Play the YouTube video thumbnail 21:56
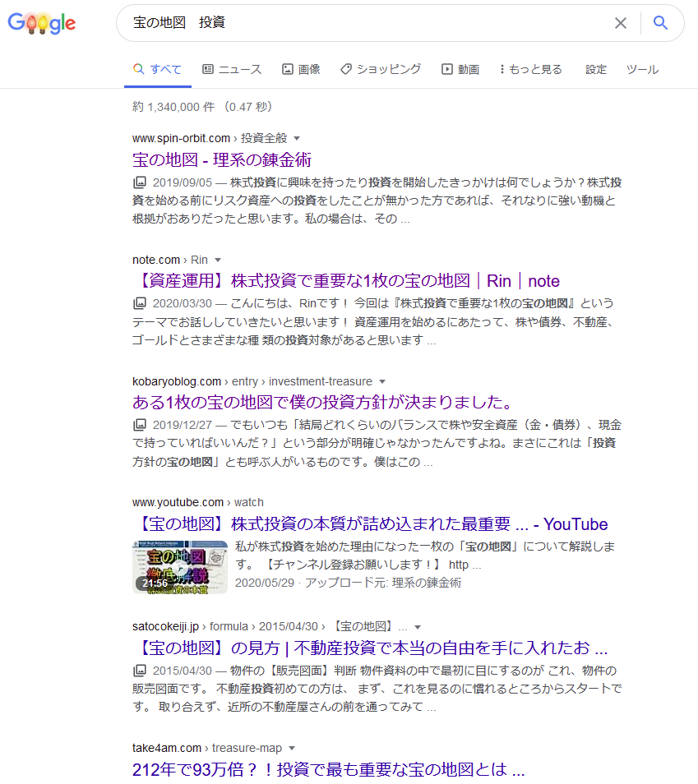The width and height of the screenshot is (698, 784). (180, 567)
